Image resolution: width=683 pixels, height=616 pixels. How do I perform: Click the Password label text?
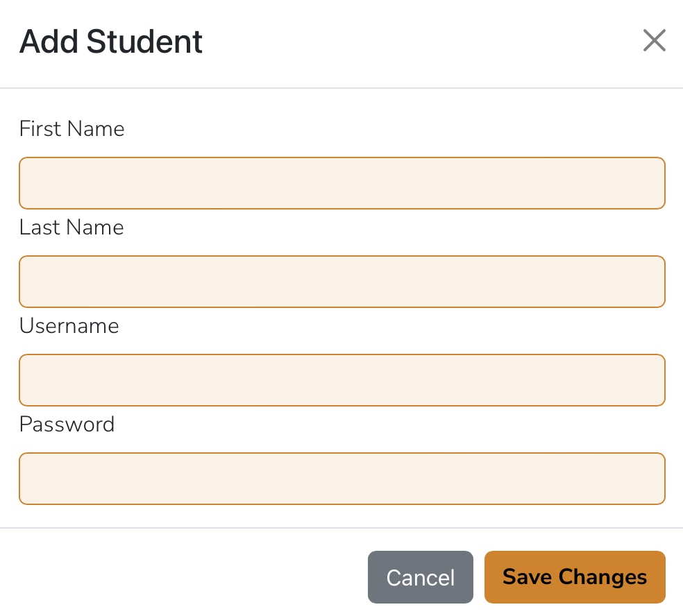tap(67, 425)
